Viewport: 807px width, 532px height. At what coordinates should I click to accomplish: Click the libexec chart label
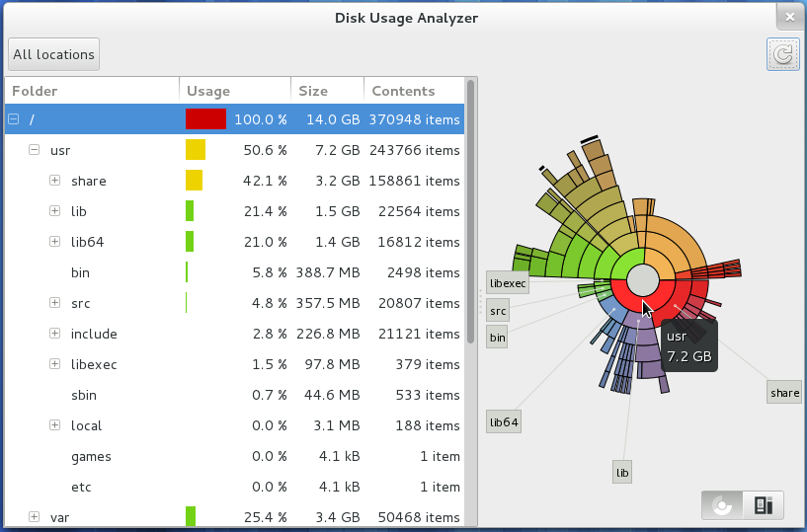[x=508, y=283]
